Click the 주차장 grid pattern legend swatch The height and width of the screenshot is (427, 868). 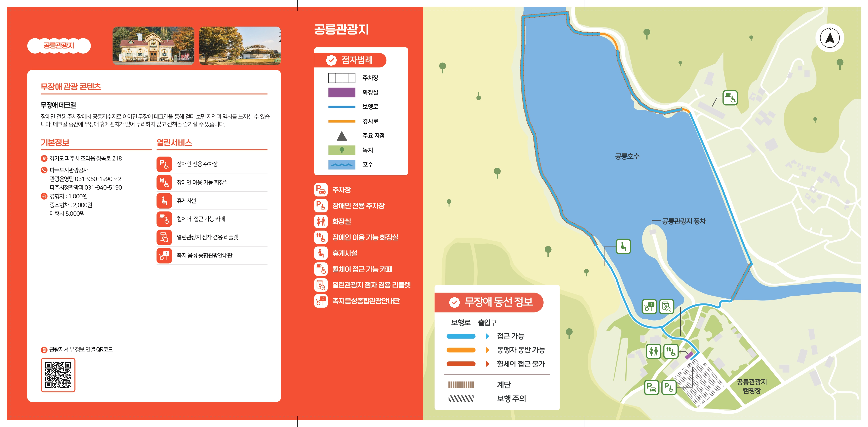point(342,78)
